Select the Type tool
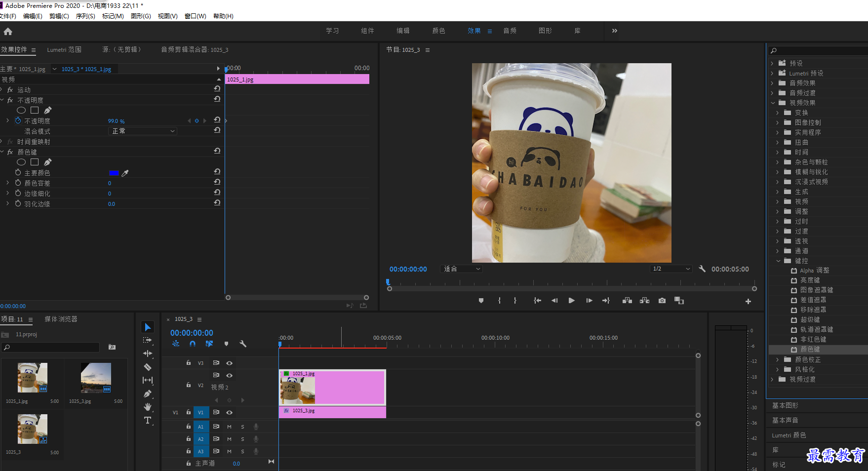The image size is (868, 471). pyautogui.click(x=148, y=420)
